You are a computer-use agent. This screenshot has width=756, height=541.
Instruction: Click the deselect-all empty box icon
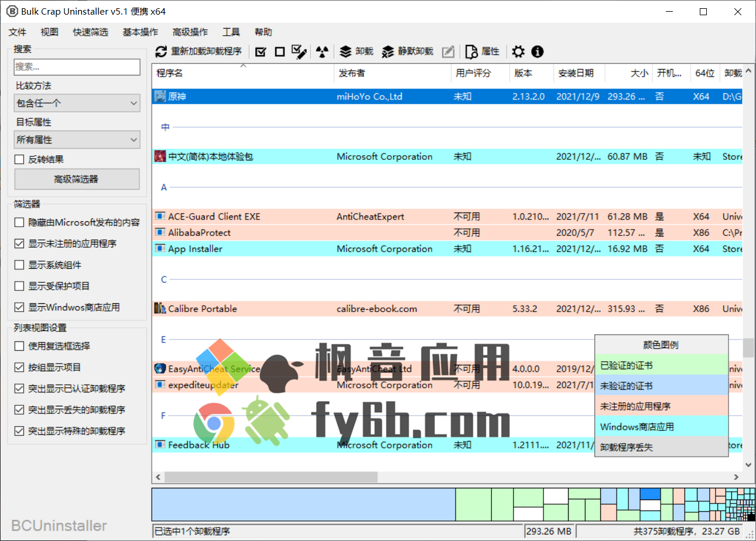coord(280,52)
